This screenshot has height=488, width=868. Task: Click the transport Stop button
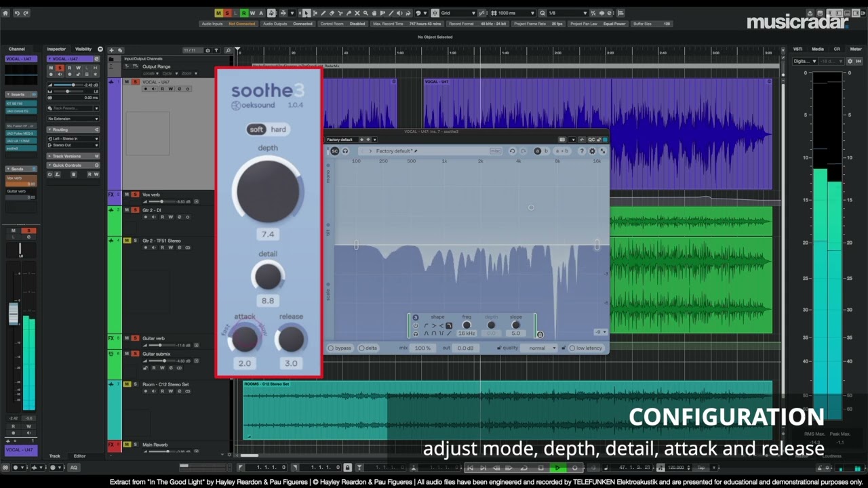tap(540, 468)
